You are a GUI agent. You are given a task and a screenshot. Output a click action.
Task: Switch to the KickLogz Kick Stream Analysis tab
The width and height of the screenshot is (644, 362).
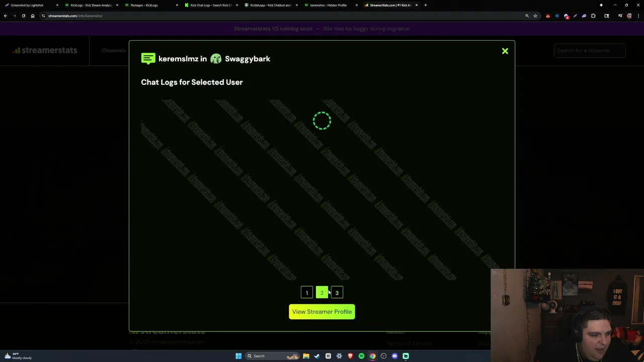point(91,5)
